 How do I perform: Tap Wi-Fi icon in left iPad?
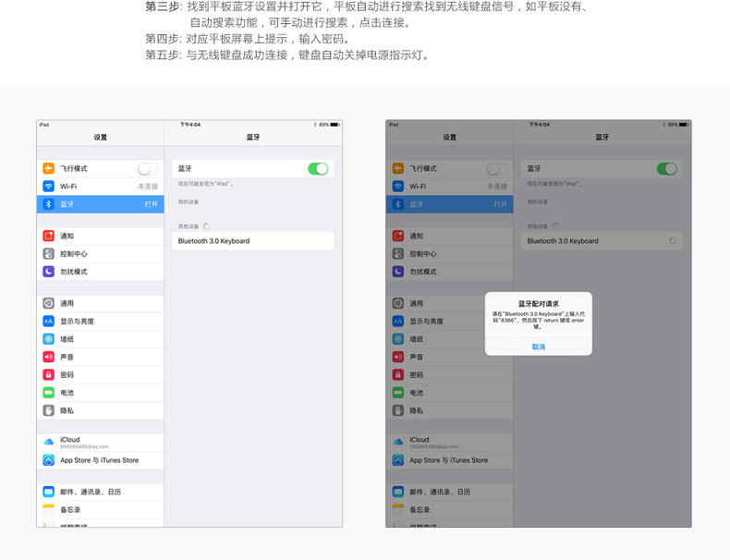pyautogui.click(x=48, y=186)
